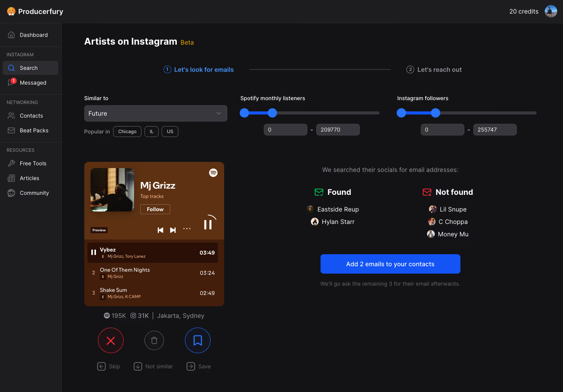Screen dimensions: 563x392
Task: Click the 20 credits indicator
Action: pos(524,12)
